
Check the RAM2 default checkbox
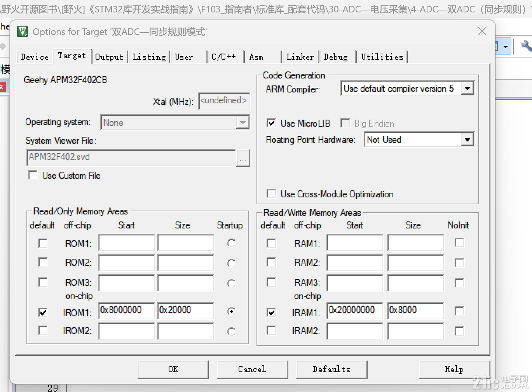tap(271, 262)
